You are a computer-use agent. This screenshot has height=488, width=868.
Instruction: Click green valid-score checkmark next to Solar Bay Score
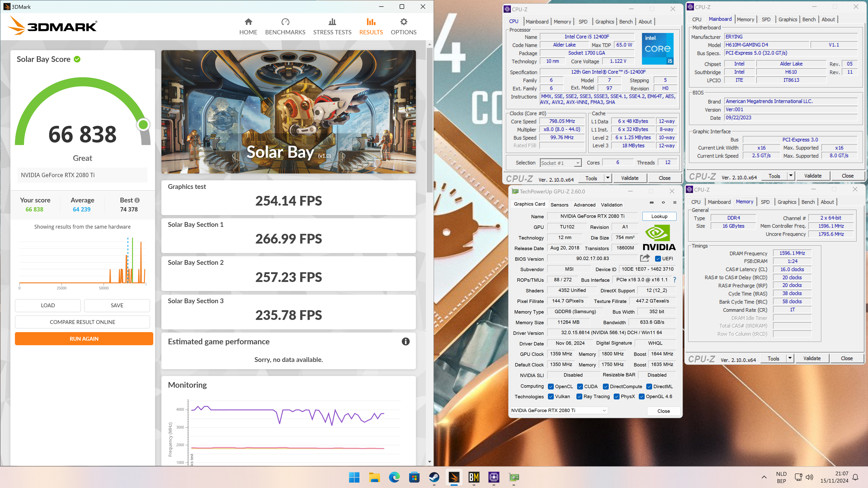coord(77,59)
